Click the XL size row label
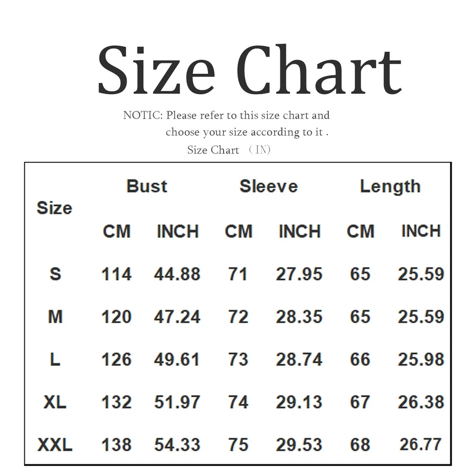Screen dimensions: 476x476 (x=55, y=402)
